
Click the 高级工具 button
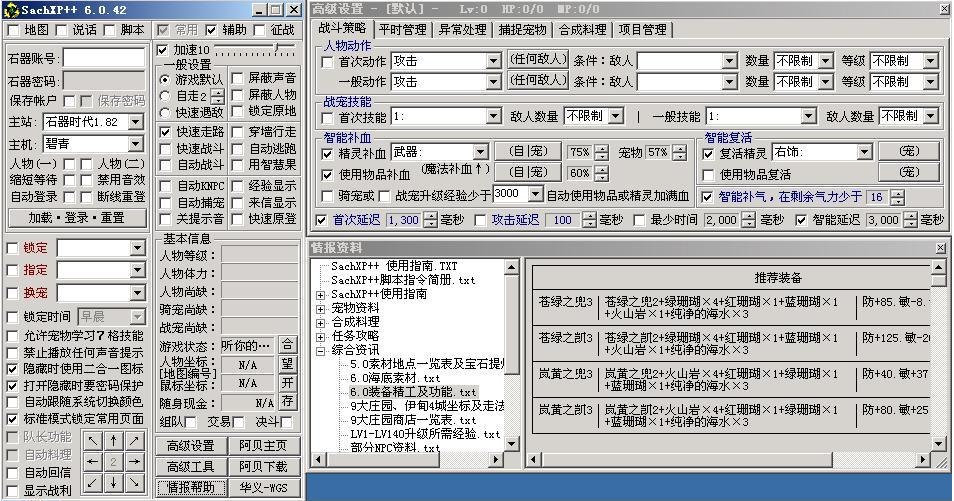click(191, 467)
